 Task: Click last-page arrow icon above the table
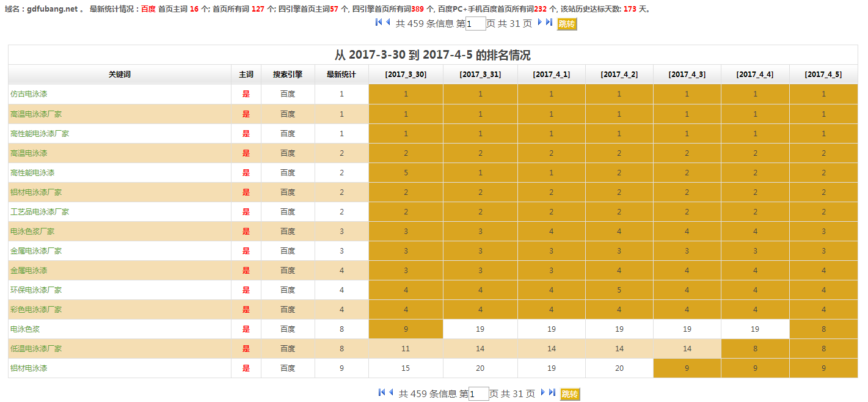pyautogui.click(x=549, y=23)
